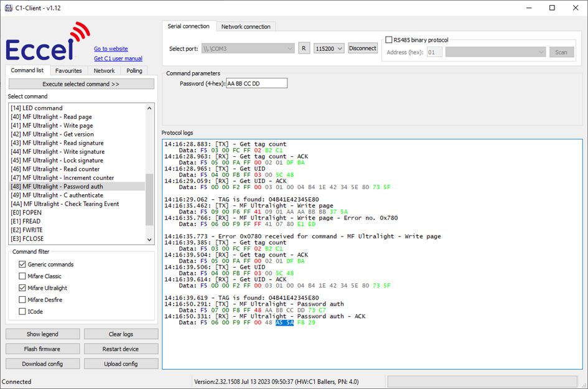Open the Polling tab
The width and height of the screenshot is (588, 389).
click(134, 70)
